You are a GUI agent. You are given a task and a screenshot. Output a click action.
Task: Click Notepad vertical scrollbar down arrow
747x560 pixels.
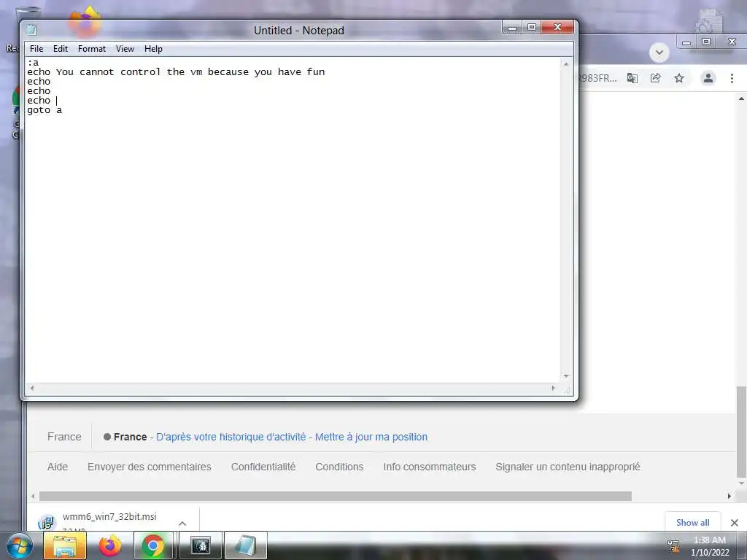click(566, 376)
